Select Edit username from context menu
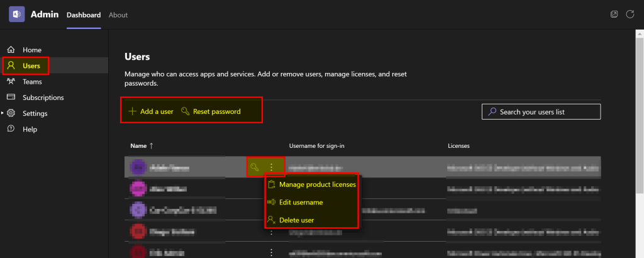 pos(301,203)
